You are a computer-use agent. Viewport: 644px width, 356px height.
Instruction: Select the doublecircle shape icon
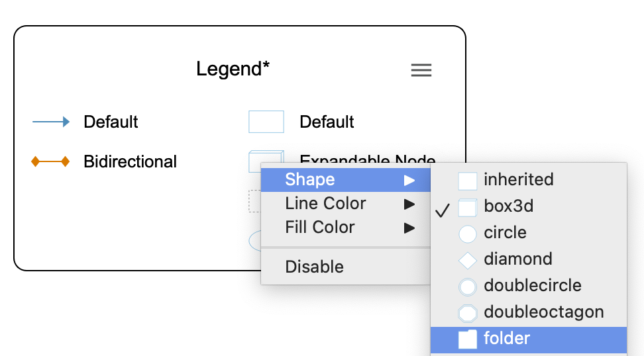point(468,287)
